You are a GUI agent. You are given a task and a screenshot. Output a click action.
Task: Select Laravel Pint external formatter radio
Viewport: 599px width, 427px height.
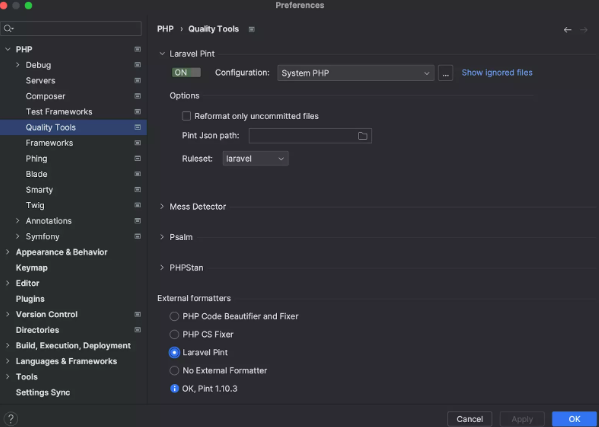(x=174, y=353)
